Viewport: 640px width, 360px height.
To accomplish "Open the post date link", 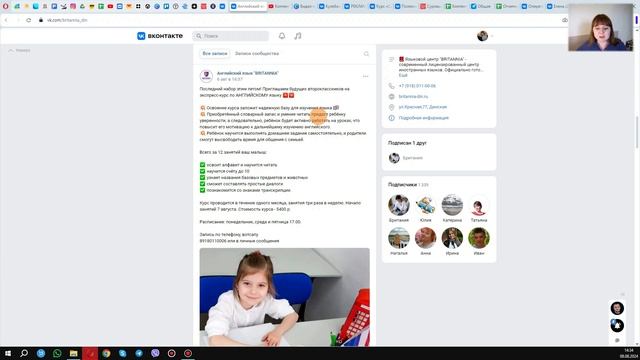I will [230, 79].
